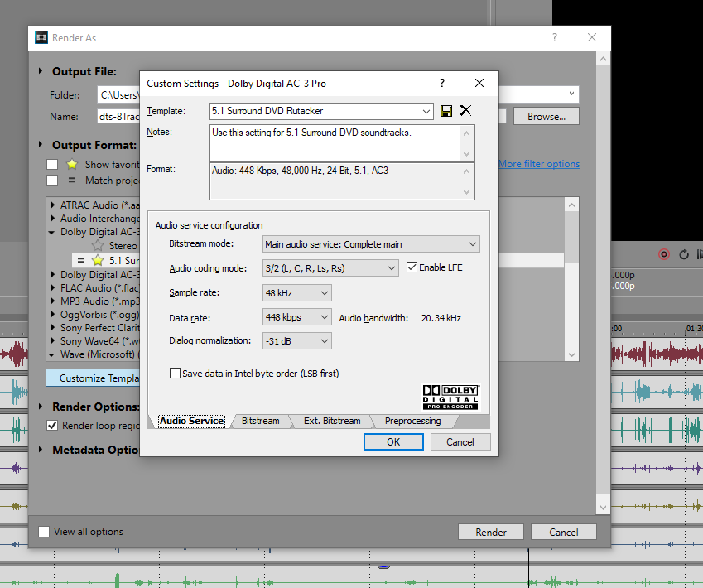Select the Sony Perfect Clarity format
The width and height of the screenshot is (703, 588).
pyautogui.click(x=100, y=328)
